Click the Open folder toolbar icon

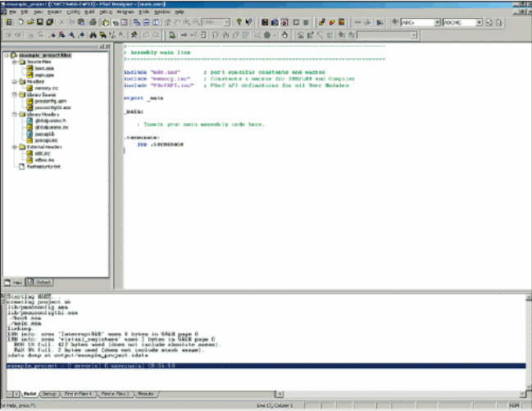coord(30,22)
